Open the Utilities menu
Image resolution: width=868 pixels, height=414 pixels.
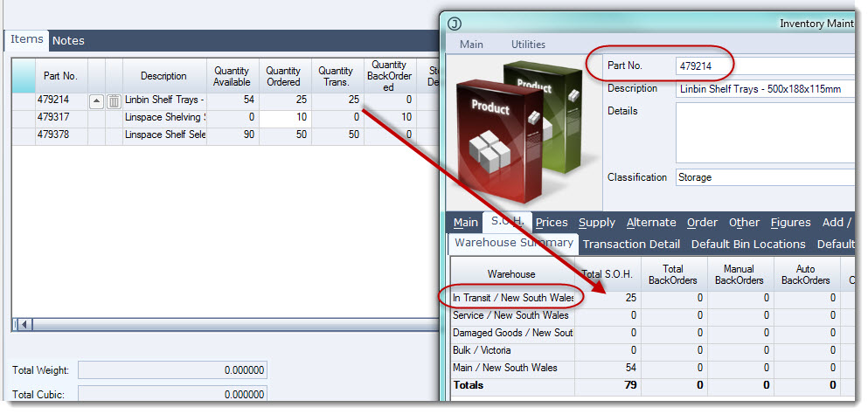[528, 45]
